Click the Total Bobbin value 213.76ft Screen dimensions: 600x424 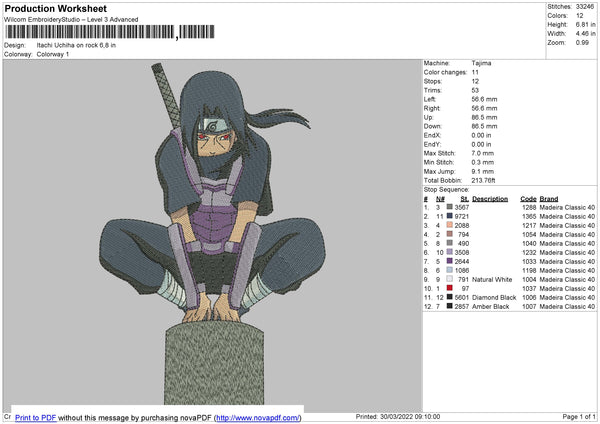[483, 180]
